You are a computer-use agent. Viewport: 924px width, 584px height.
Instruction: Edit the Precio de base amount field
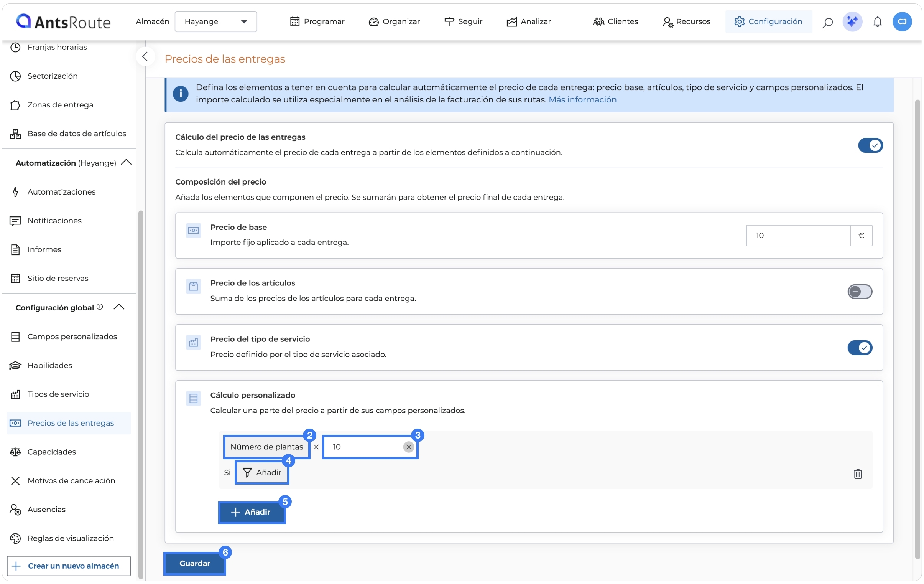point(798,235)
